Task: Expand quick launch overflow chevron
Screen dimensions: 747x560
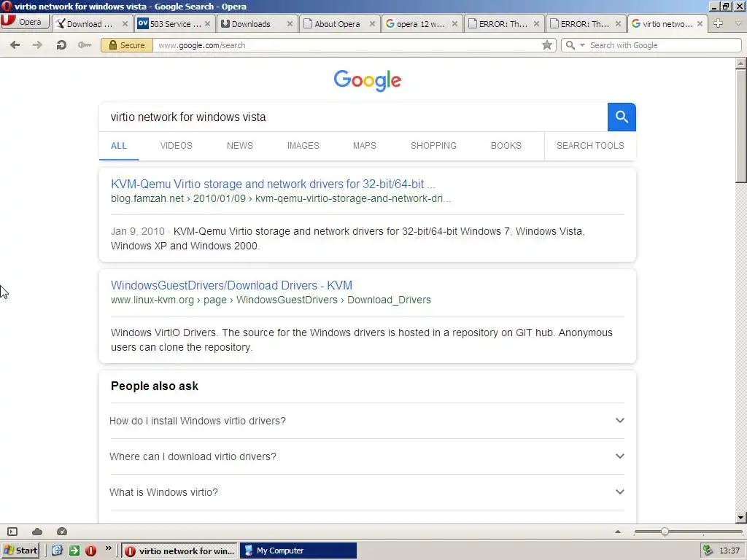Action: pos(108,548)
